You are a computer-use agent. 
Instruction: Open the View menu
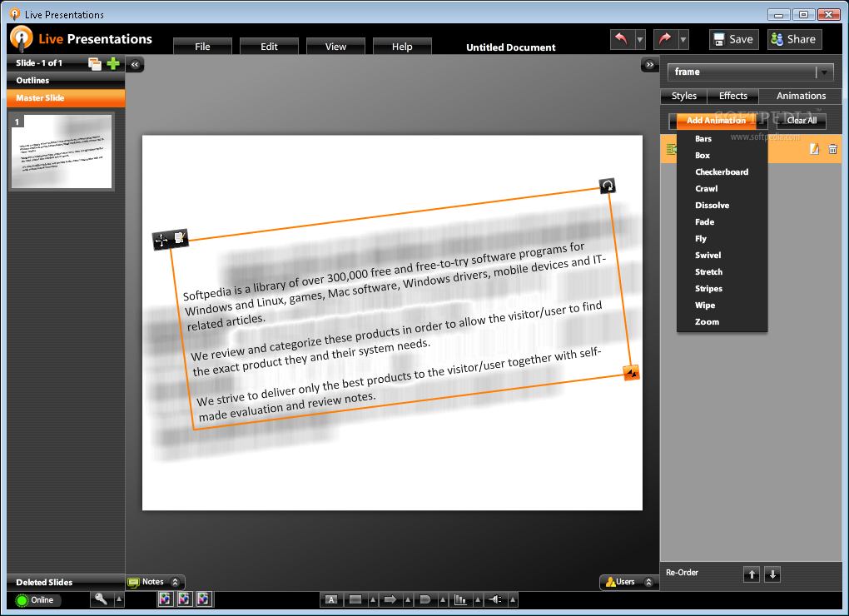pos(335,47)
